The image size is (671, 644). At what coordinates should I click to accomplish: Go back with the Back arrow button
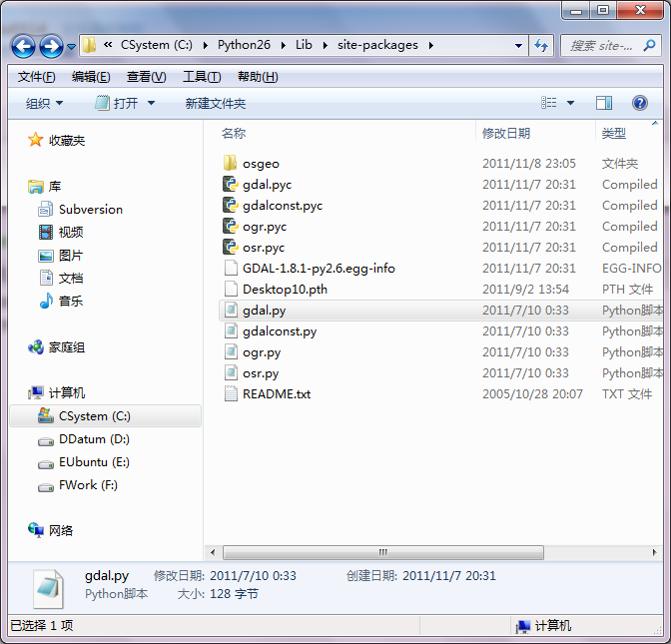click(x=23, y=46)
